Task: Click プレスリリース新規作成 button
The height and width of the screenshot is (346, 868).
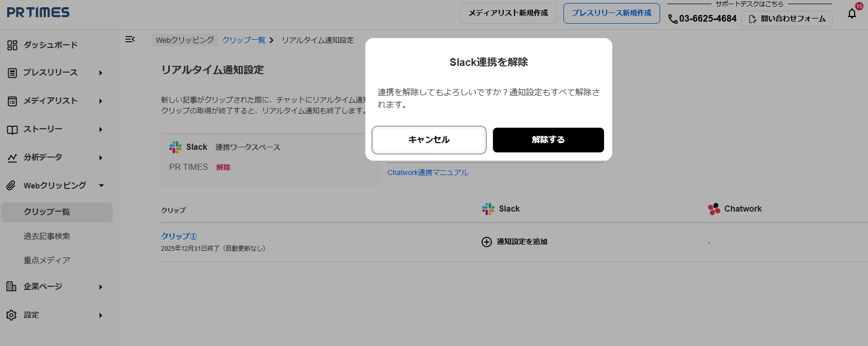Action: [612, 13]
